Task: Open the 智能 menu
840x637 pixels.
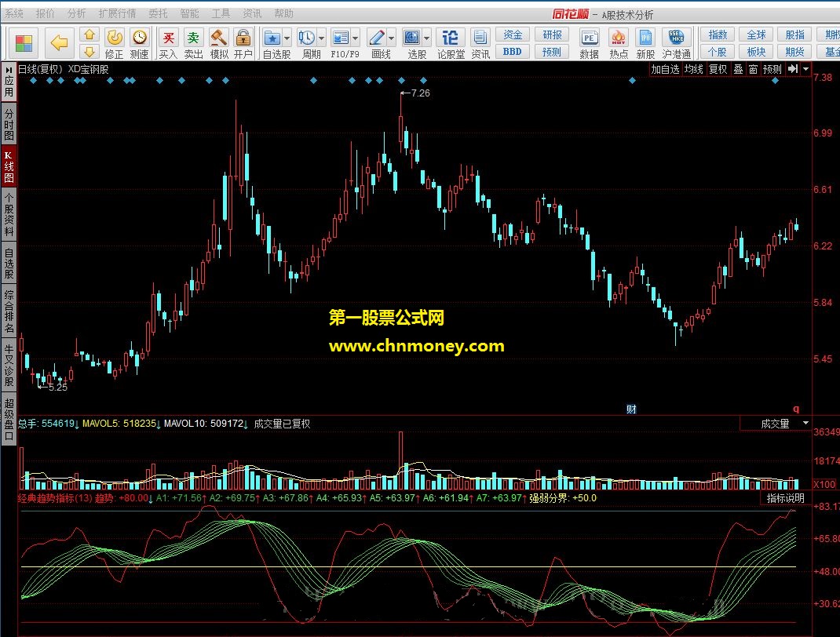Action: tap(189, 13)
